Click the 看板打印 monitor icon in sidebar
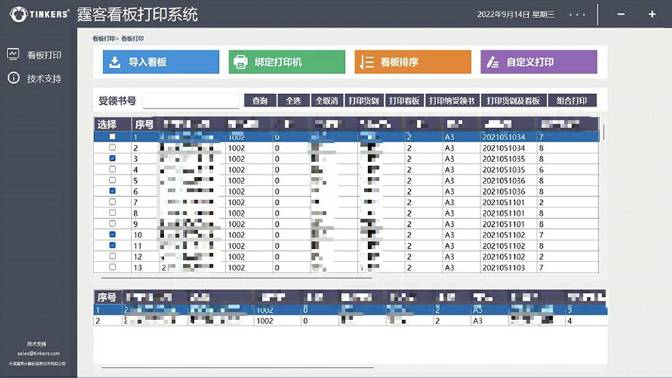The height and width of the screenshot is (378, 672). [13, 54]
